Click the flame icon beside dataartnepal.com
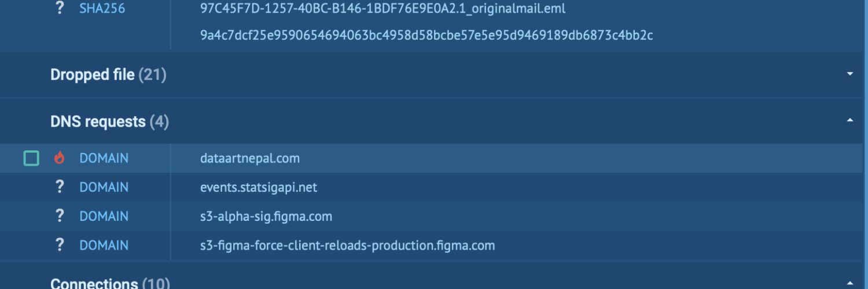This screenshot has width=868, height=289. pos(59,158)
